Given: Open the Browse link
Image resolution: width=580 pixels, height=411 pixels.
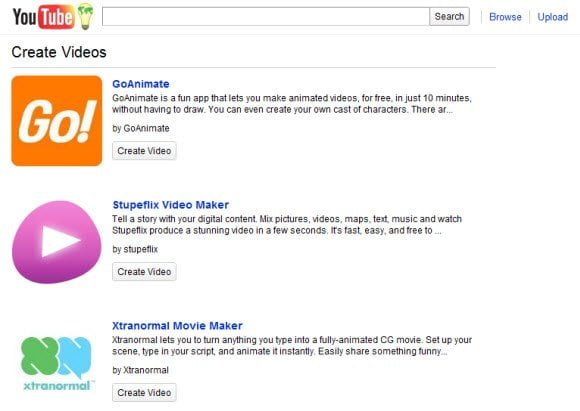Looking at the screenshot, I should click(x=505, y=17).
